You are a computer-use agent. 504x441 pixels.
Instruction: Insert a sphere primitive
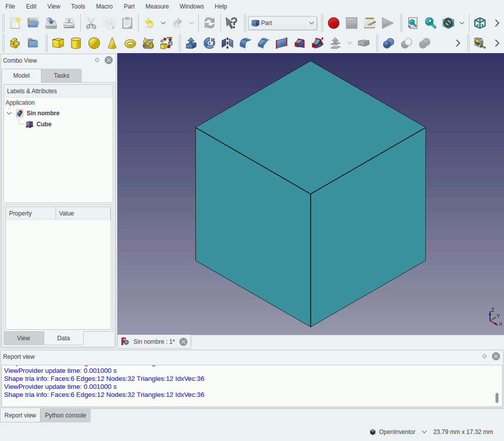94,43
